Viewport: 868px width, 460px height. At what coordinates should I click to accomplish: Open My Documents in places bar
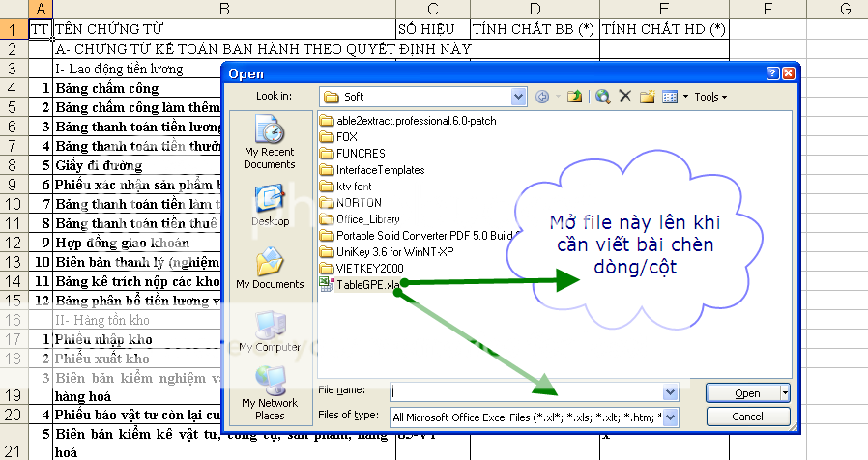click(270, 268)
